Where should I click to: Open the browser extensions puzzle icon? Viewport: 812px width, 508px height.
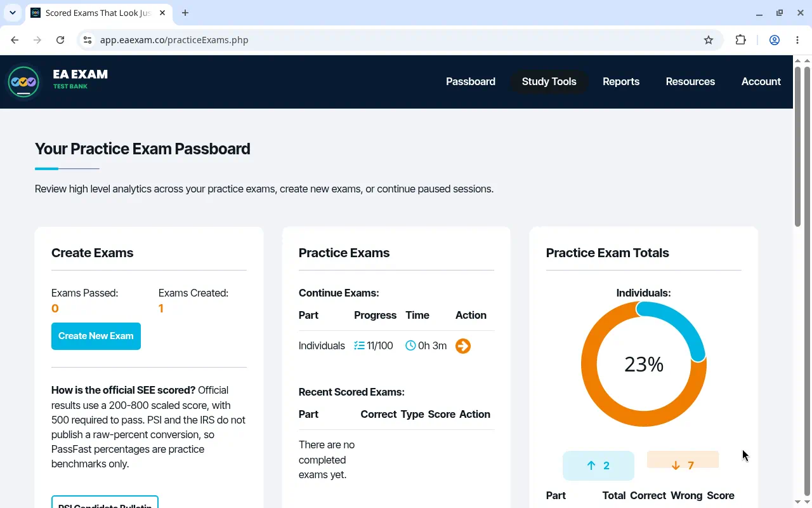click(x=740, y=40)
